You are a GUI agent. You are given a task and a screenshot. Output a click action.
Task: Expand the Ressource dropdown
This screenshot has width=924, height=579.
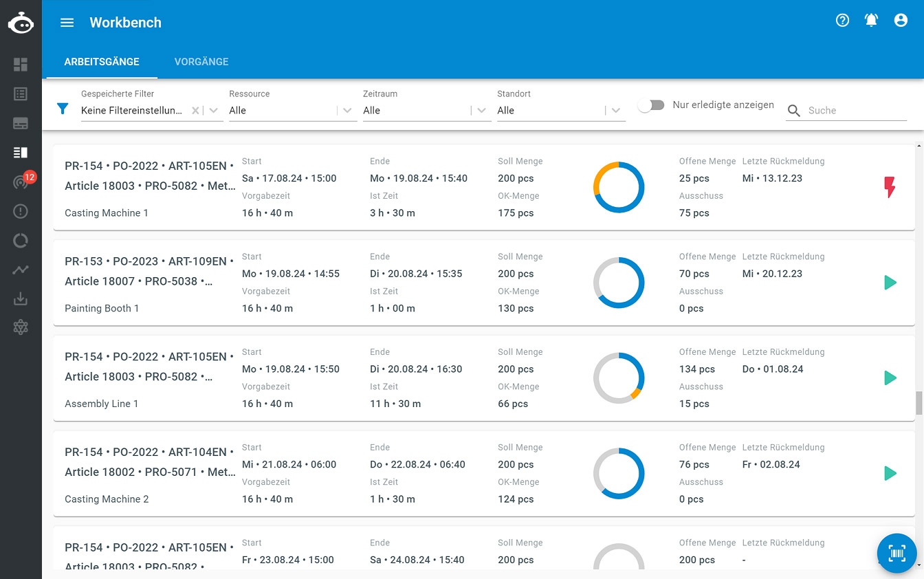point(348,111)
